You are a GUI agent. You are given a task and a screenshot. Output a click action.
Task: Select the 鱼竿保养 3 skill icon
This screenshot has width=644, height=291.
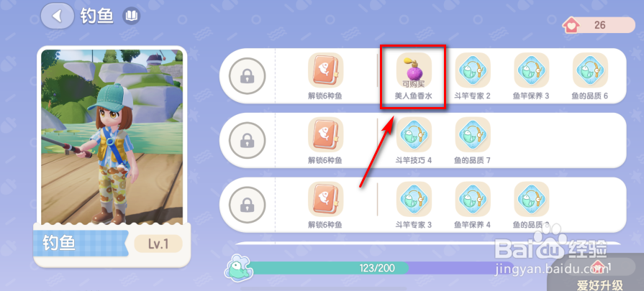pyautogui.click(x=532, y=70)
